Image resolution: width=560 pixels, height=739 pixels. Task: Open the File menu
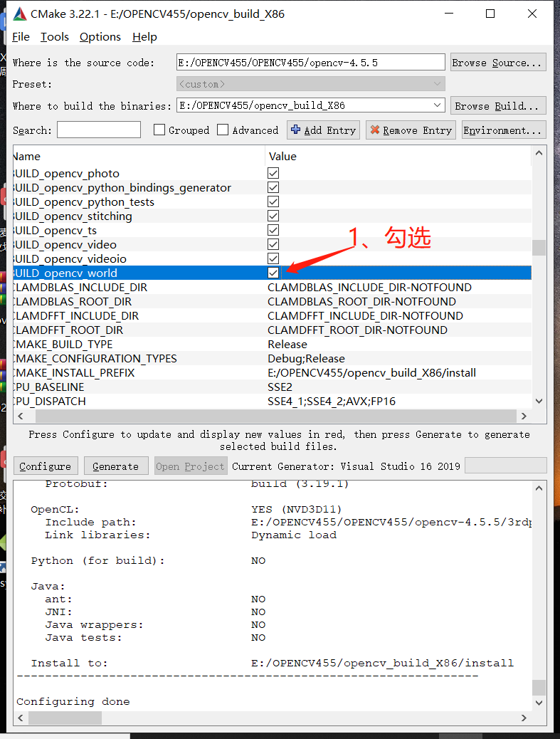pos(21,37)
